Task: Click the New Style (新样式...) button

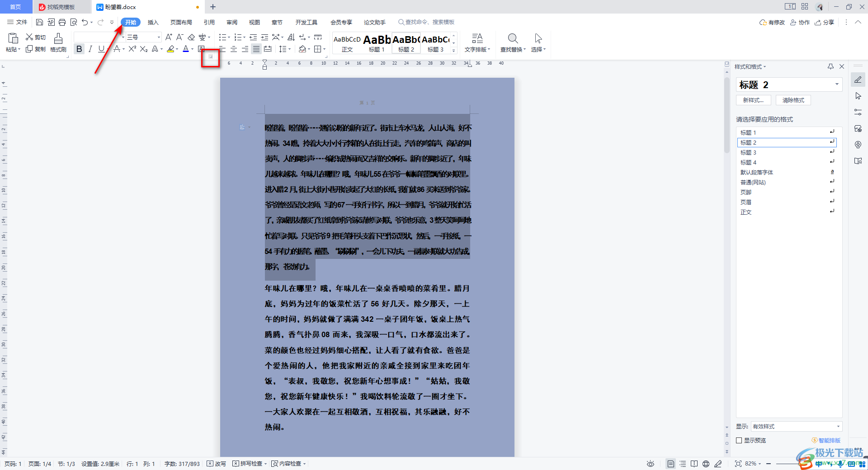Action: (753, 100)
